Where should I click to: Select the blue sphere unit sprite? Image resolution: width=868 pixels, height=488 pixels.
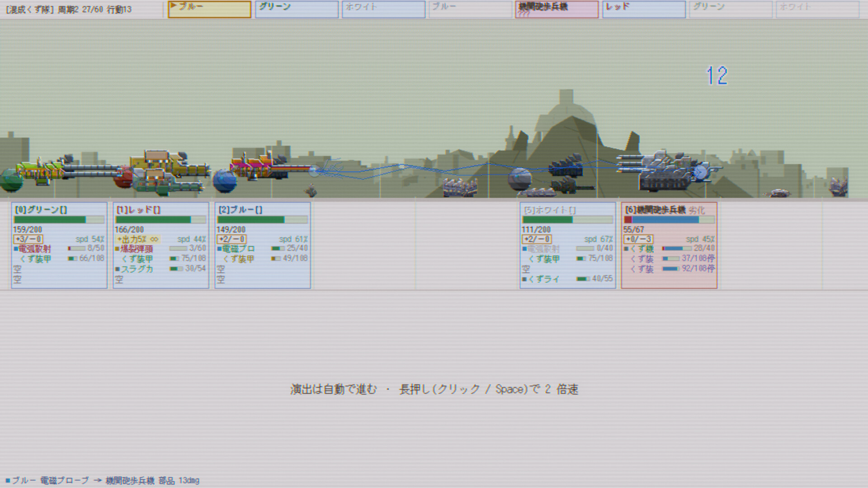click(225, 181)
